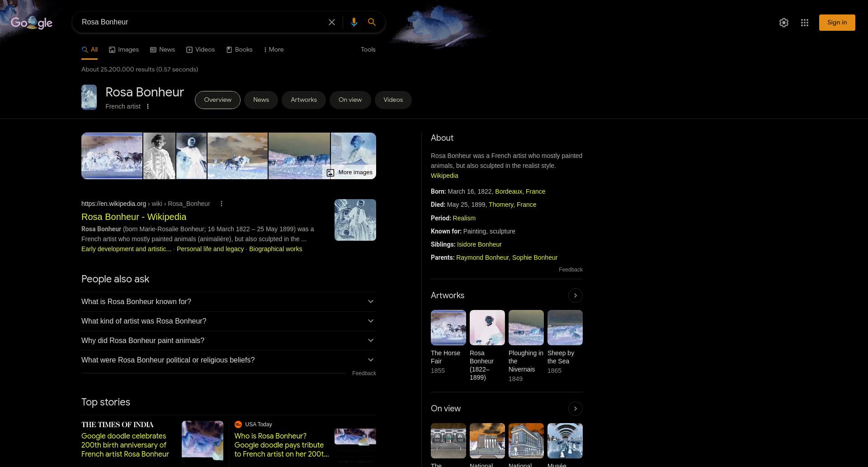Start voice search with microphone icon
This screenshot has height=467, width=868.
354,22
